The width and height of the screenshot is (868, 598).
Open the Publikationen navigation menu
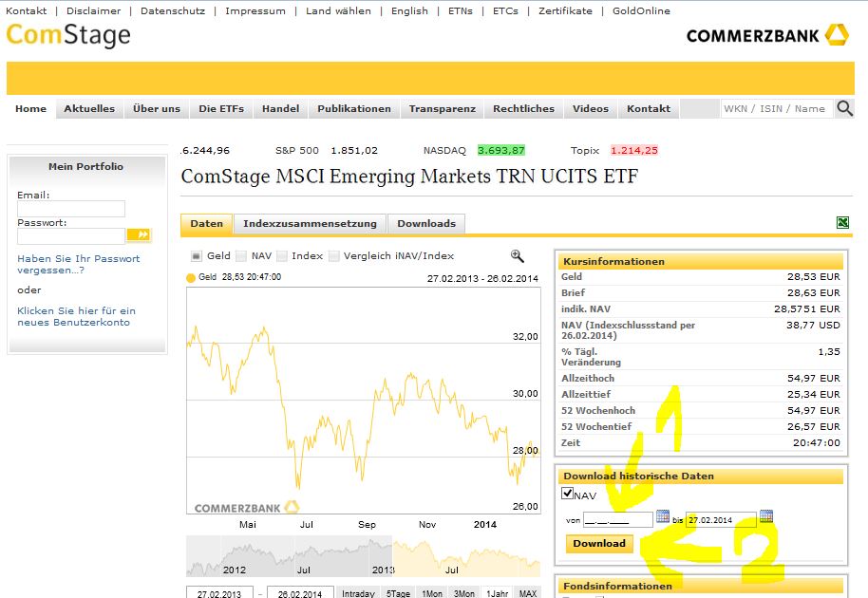[354, 108]
